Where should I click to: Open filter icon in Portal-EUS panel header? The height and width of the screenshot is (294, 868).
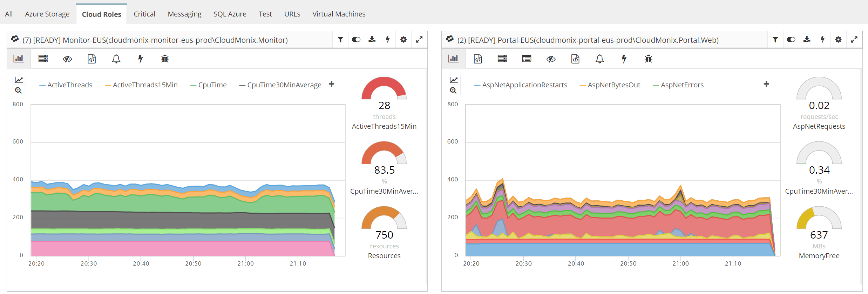click(x=775, y=40)
